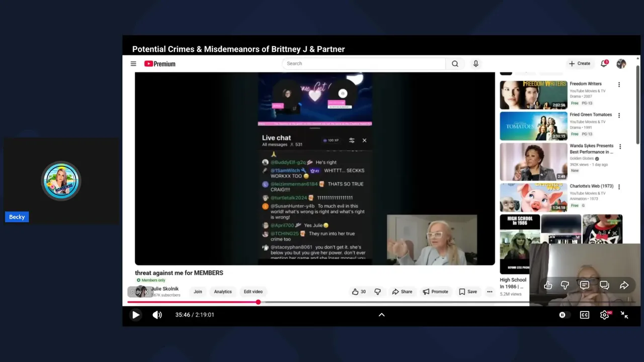Start voice search with microphone

coord(475,63)
